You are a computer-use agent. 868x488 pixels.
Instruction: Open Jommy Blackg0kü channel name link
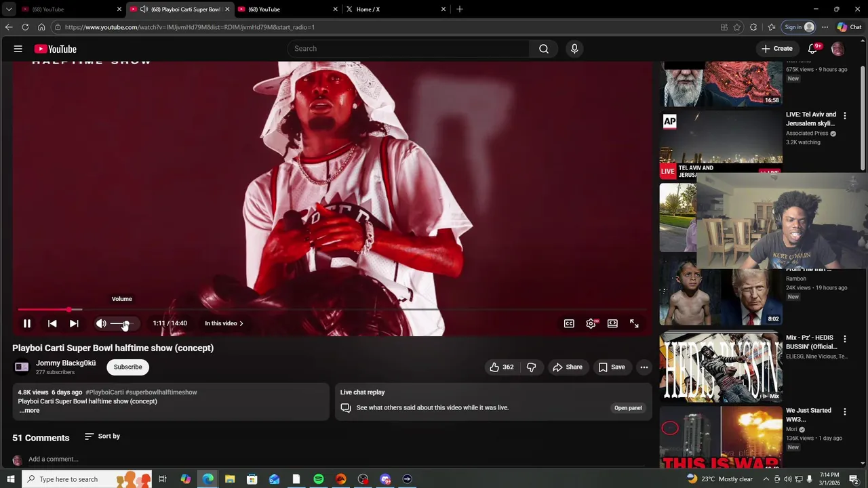pos(66,363)
